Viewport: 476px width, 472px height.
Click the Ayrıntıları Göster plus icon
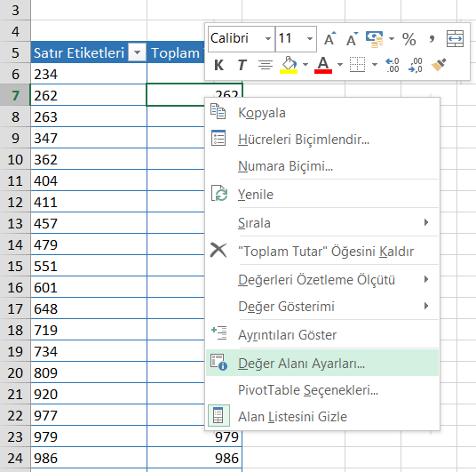[218, 332]
